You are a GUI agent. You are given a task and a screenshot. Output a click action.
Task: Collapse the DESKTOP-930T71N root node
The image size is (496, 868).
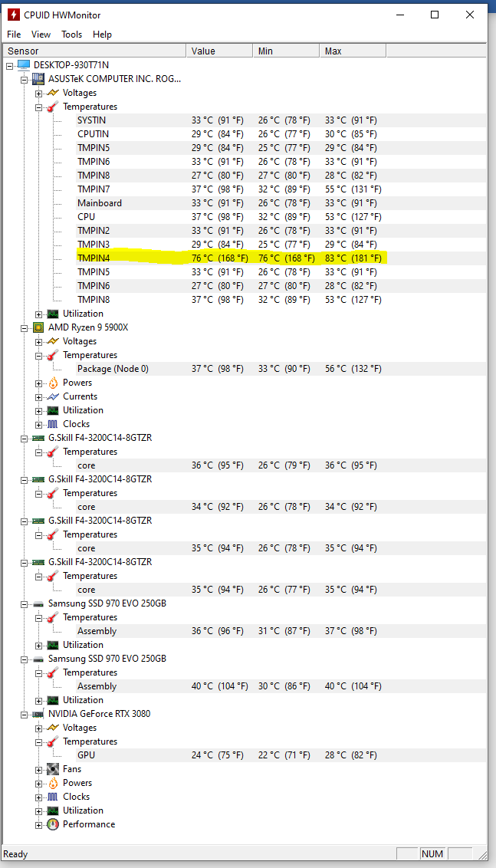click(10, 65)
